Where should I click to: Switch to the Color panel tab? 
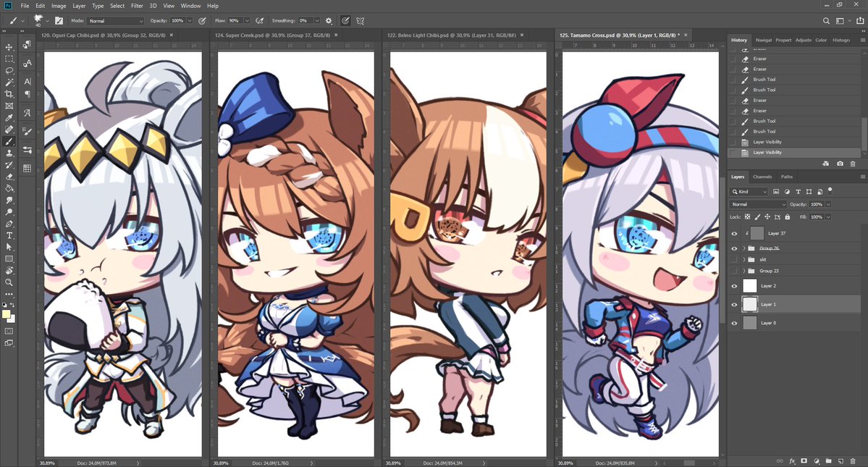click(821, 40)
